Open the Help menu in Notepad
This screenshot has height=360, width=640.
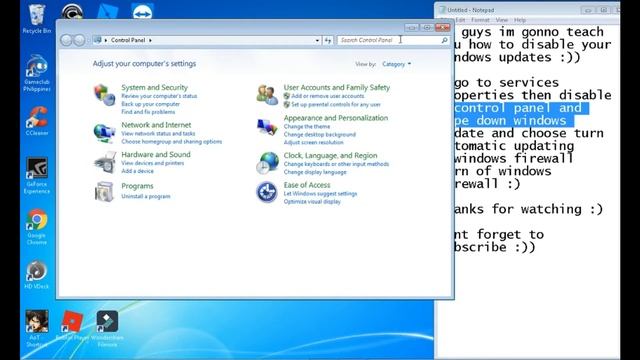[520, 20]
